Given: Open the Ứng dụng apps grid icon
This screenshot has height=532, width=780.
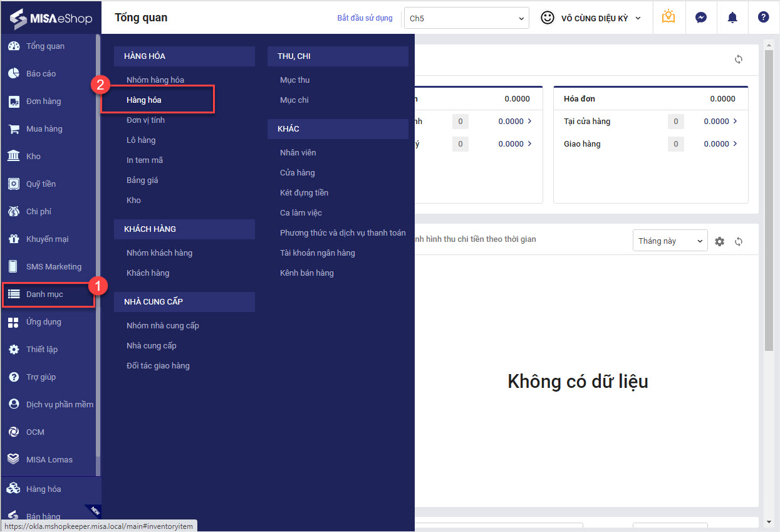Looking at the screenshot, I should click(x=13, y=322).
